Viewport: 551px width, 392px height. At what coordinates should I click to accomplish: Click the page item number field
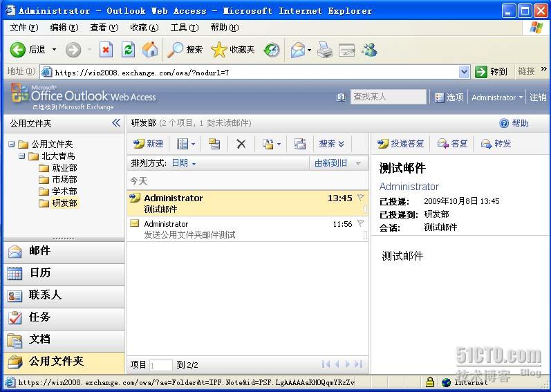(160, 365)
